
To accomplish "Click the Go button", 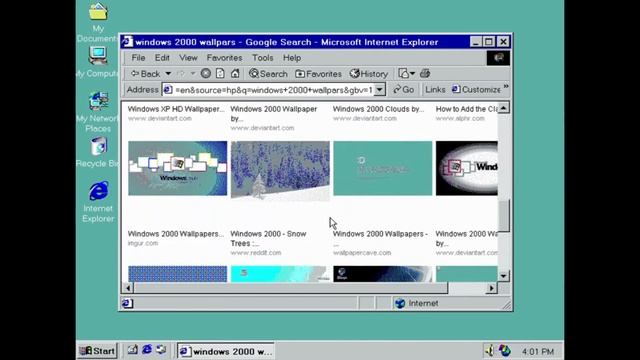I will 403,90.
